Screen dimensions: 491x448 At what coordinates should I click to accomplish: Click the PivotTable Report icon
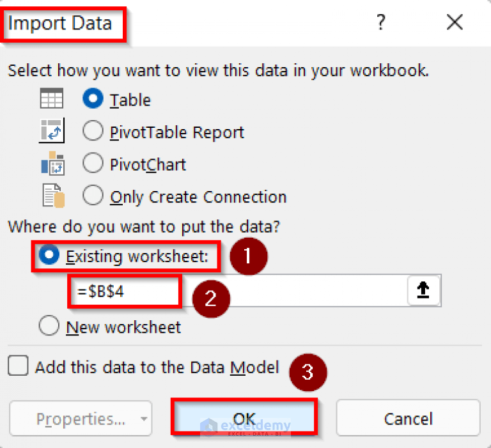52,130
